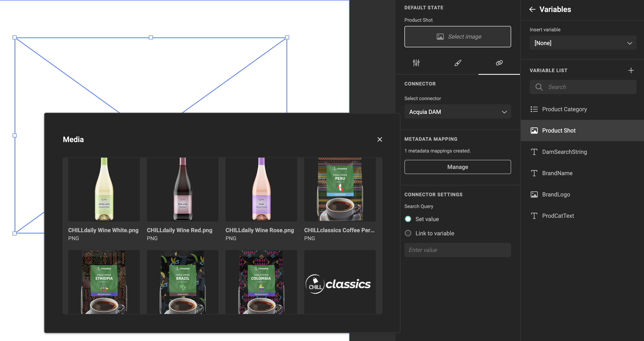
Task: Select the Set value radio option
Action: tap(408, 219)
